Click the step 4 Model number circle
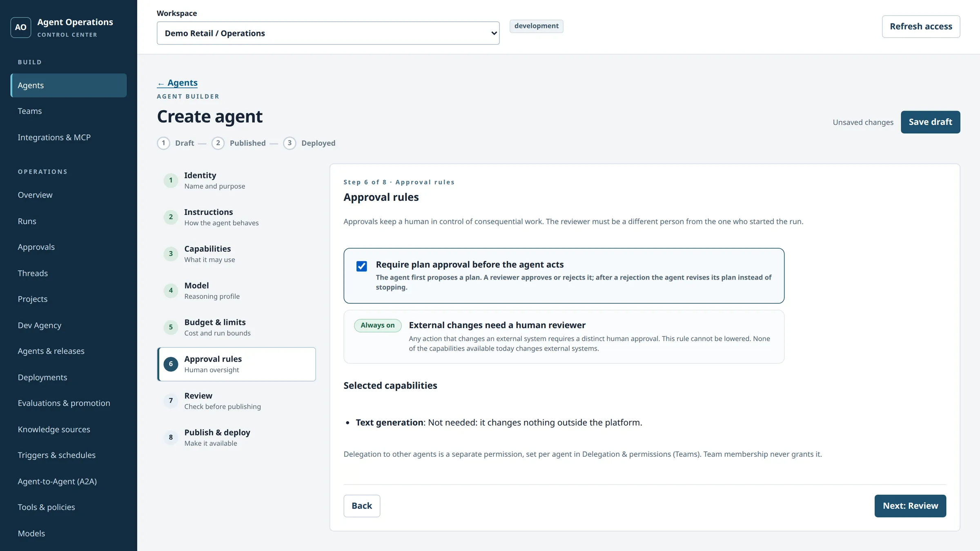Image resolution: width=980 pixels, height=551 pixels. click(x=171, y=291)
